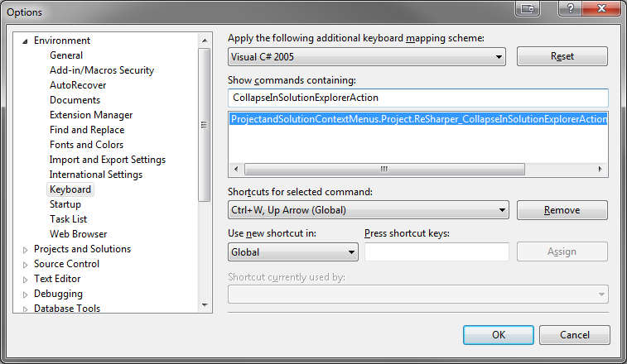This screenshot has height=364, width=627.
Task: Expand the Source Control node
Action: (x=25, y=264)
